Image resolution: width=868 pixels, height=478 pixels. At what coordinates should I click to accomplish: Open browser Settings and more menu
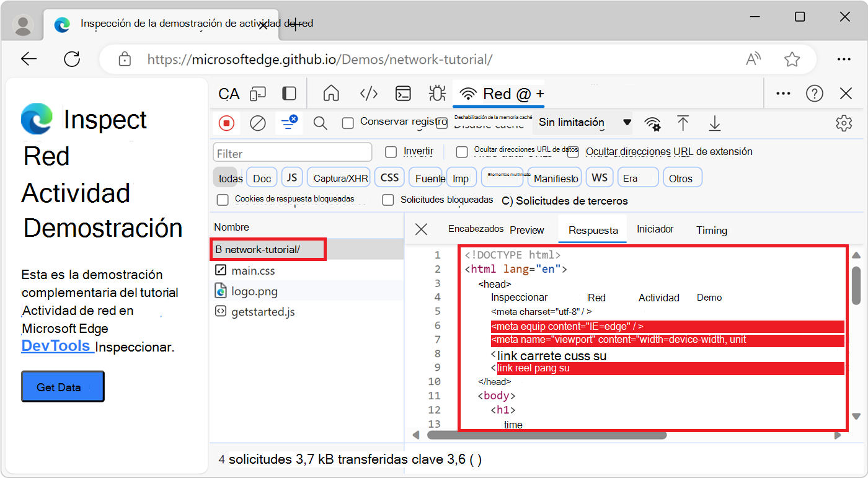pyautogui.click(x=843, y=59)
